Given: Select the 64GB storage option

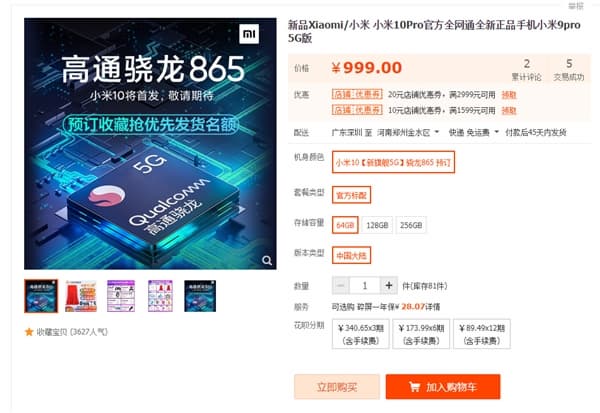Looking at the screenshot, I should (x=345, y=225).
